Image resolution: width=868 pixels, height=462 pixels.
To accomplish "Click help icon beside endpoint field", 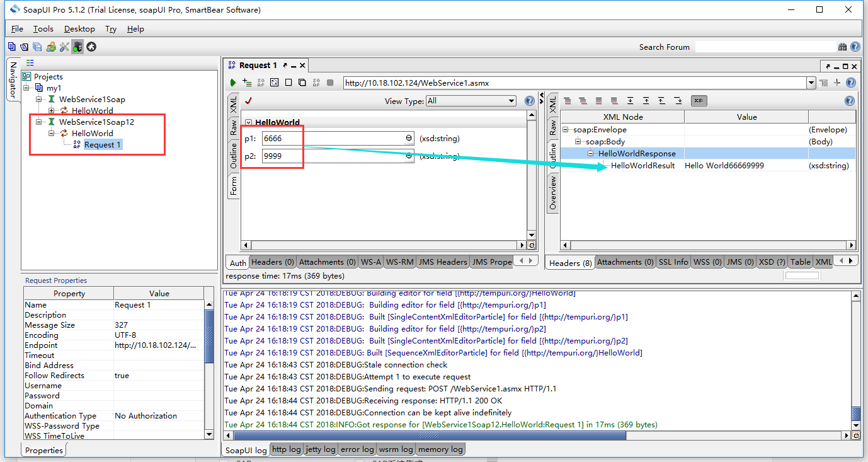I will [851, 83].
